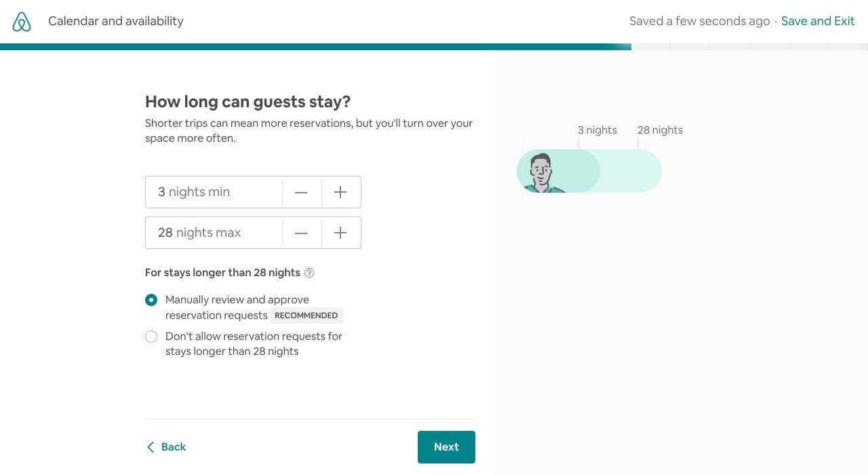Open the Calendar and availability header

(x=115, y=21)
